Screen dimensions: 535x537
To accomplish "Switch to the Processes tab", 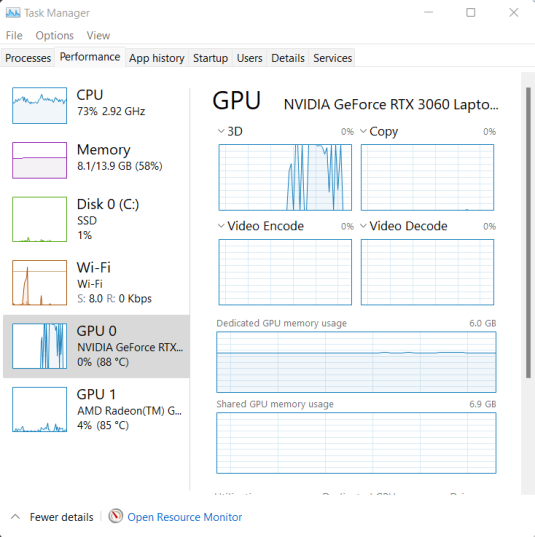I will pos(28,58).
